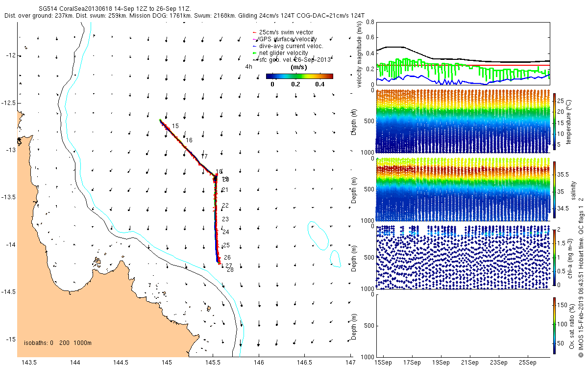The width and height of the screenshot is (588, 368).
Task: Click the chl-a colorbar on the right
Action: tap(555, 257)
